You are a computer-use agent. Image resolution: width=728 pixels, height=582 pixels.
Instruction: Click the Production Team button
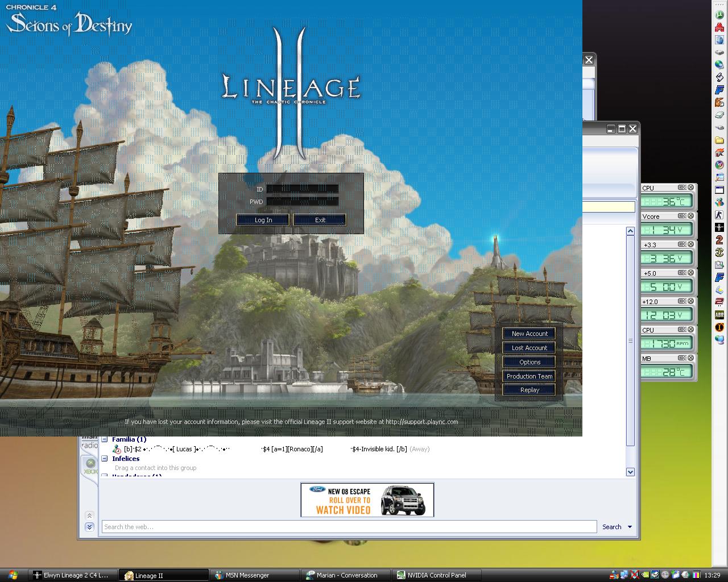tap(530, 376)
